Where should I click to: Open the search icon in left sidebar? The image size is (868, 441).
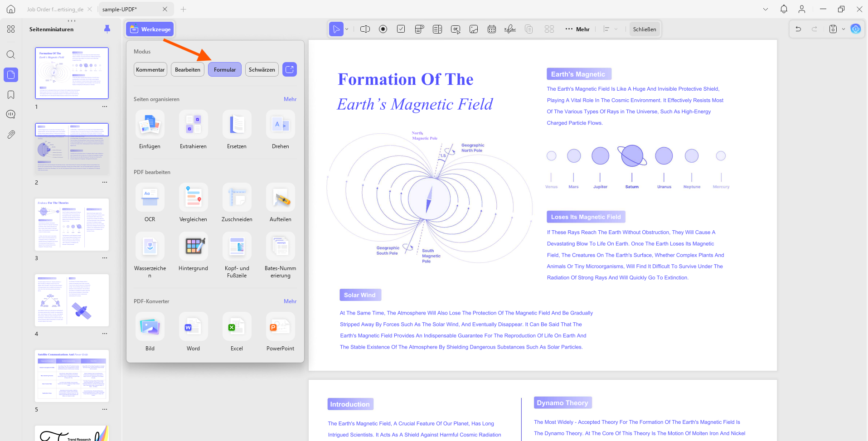11,55
